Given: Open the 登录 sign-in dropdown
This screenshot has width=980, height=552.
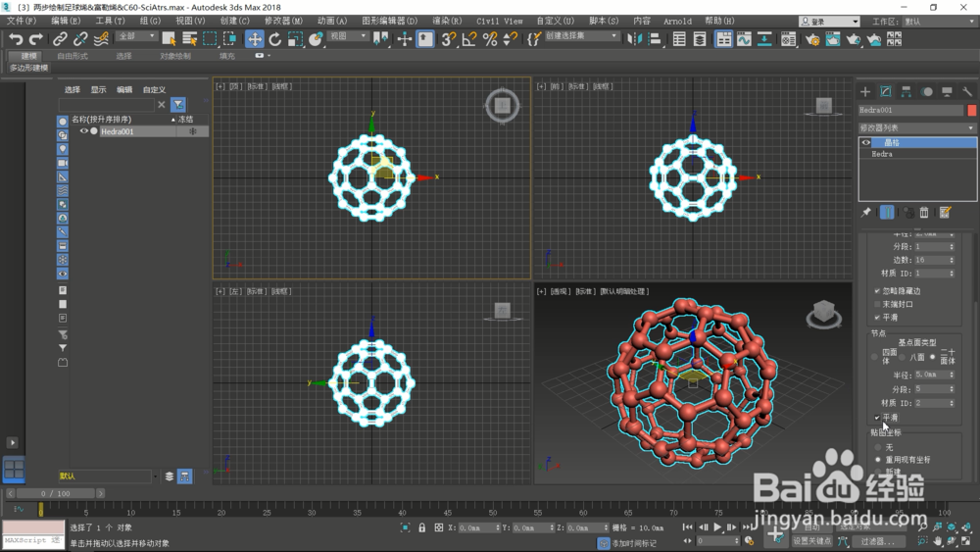Looking at the screenshot, I should (x=829, y=22).
